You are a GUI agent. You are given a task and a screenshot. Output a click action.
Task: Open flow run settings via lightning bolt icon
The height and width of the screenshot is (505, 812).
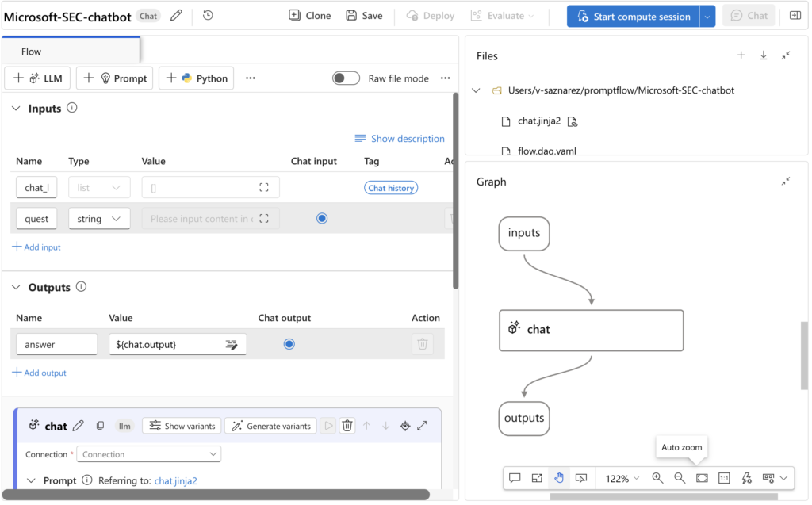[x=746, y=478]
